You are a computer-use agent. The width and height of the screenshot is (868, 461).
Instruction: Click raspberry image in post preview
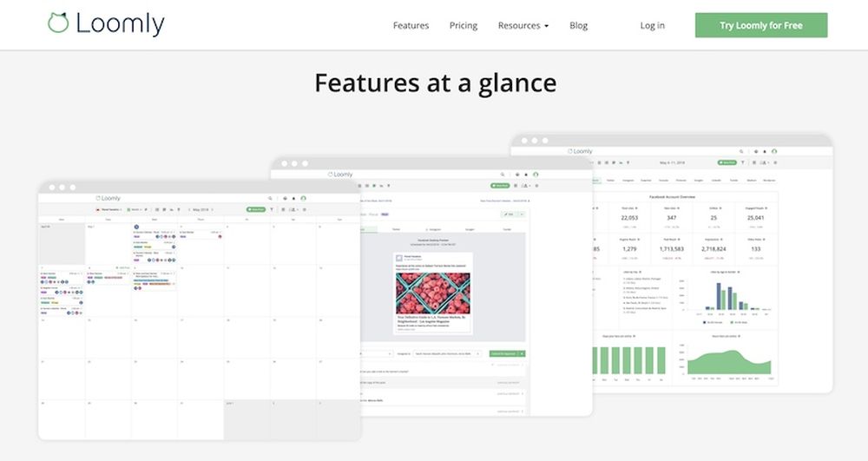pyautogui.click(x=432, y=293)
